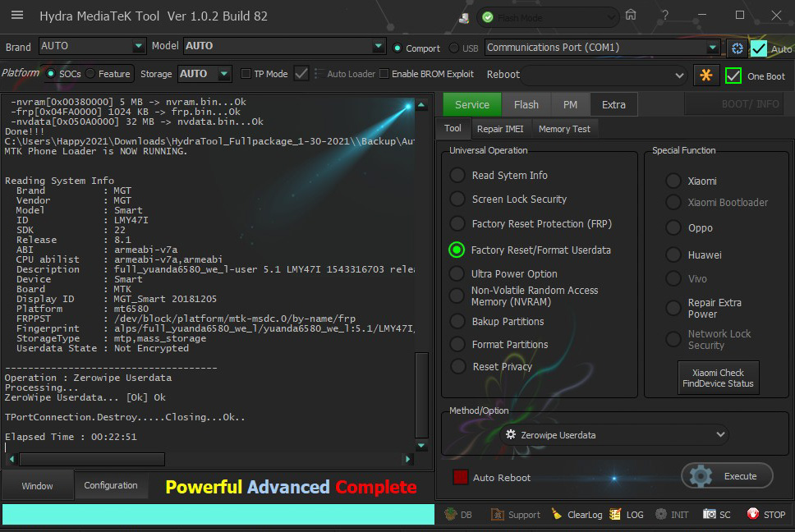Toggle the red Auto Reboot box
Viewport: 795px width, 532px height.
tap(461, 477)
